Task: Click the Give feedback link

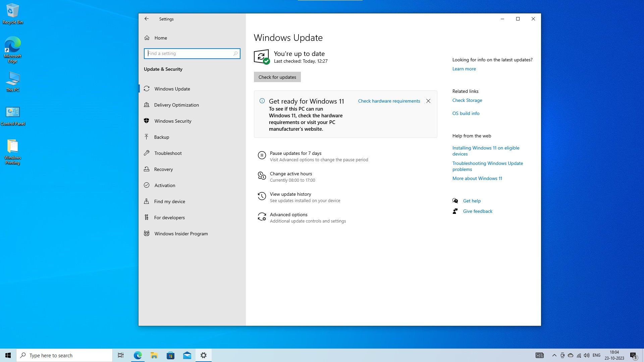Action: pos(477,211)
